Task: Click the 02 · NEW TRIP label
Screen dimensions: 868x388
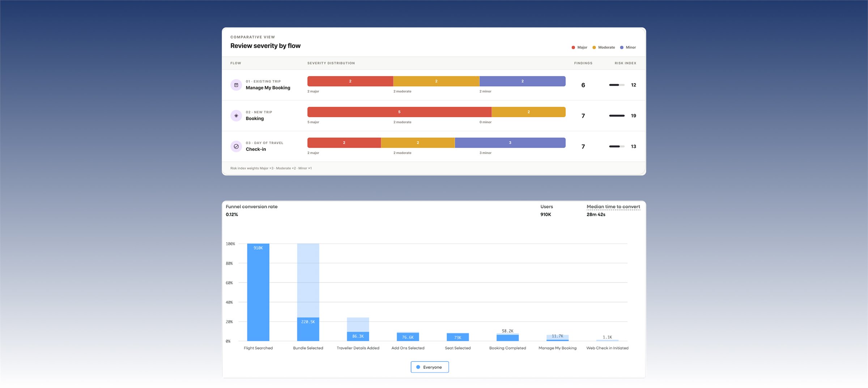Action: pos(259,112)
